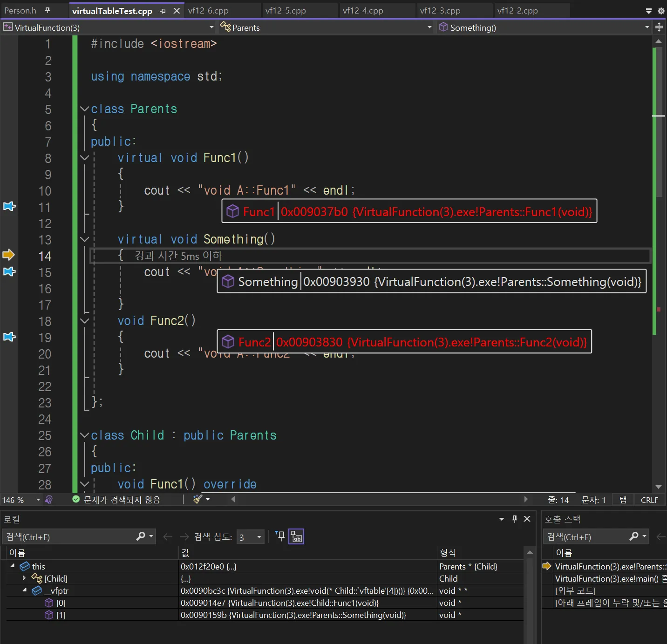Expand the [Child] node in Locals

tap(24, 578)
